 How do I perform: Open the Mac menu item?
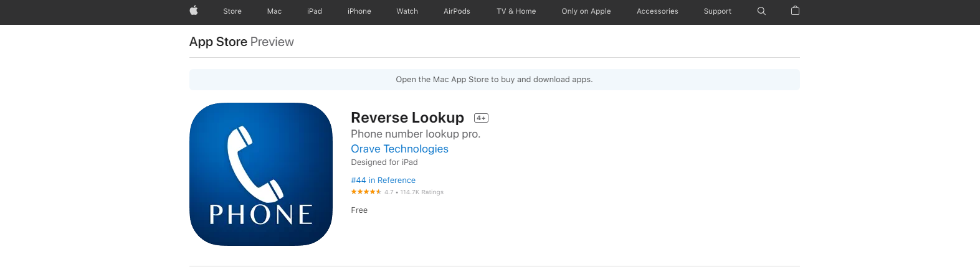point(274,11)
